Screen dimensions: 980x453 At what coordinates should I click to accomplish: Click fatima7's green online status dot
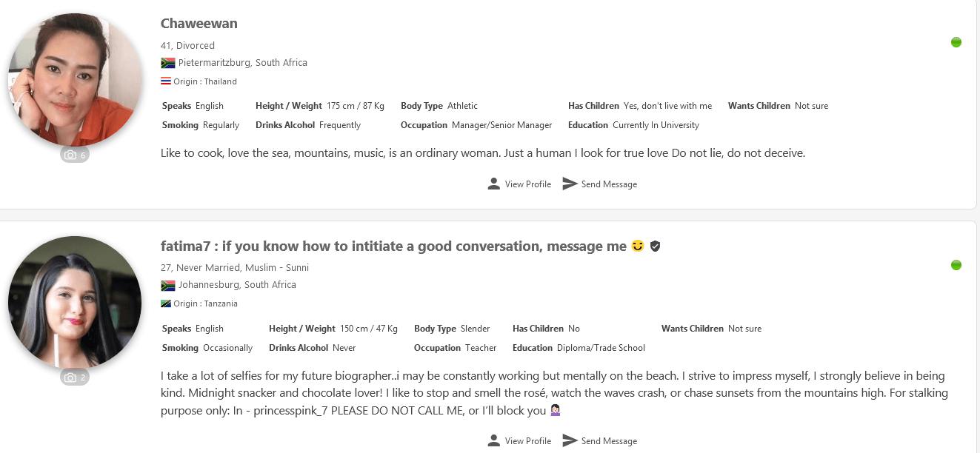(956, 265)
